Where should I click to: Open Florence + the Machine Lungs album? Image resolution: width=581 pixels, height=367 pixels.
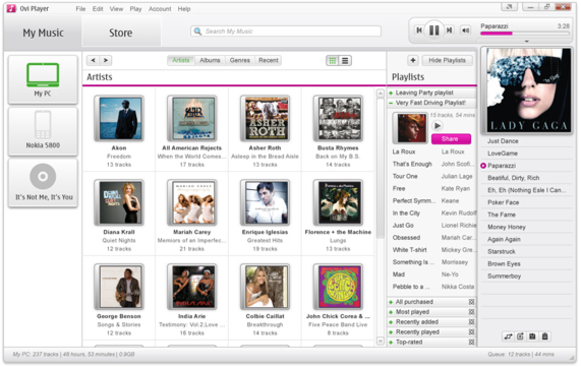pyautogui.click(x=338, y=203)
